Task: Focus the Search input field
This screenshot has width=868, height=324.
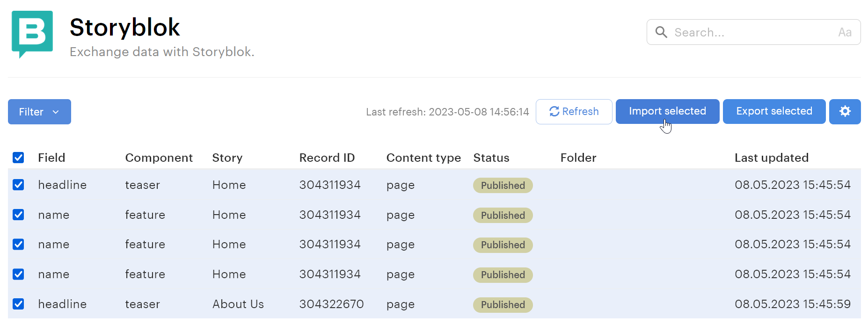Action: [753, 32]
